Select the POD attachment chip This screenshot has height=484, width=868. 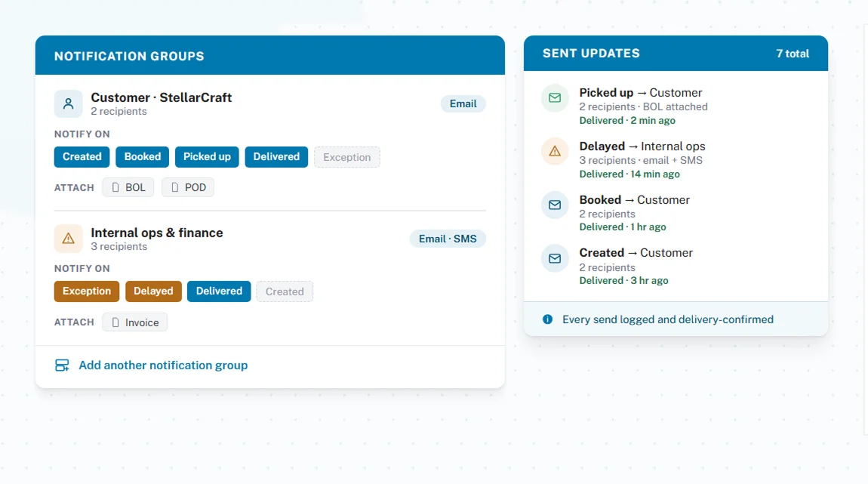[x=188, y=188]
